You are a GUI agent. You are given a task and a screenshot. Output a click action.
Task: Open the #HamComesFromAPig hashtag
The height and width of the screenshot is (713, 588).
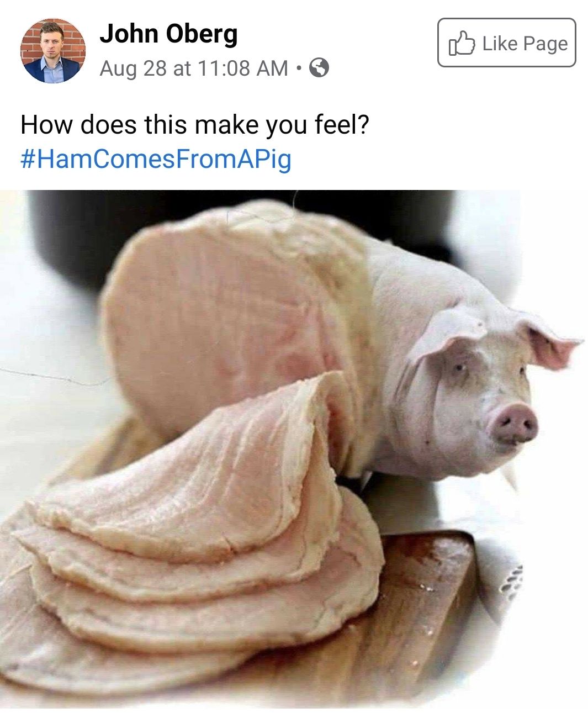pos(156,159)
